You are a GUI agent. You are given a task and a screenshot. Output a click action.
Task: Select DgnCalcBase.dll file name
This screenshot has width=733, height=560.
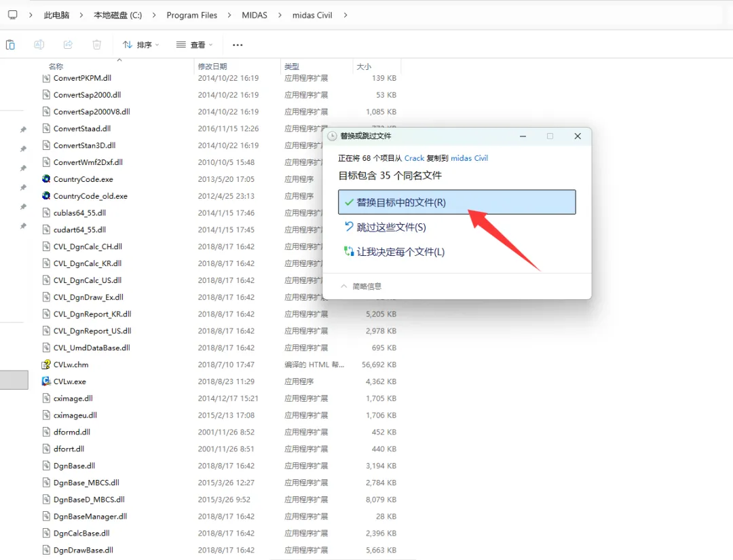pyautogui.click(x=81, y=533)
